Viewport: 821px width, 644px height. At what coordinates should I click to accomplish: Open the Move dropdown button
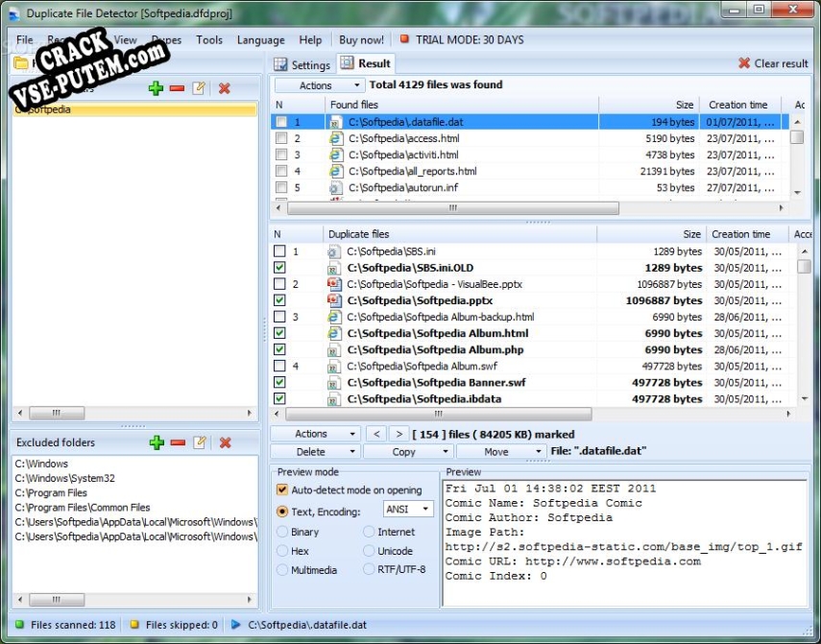tap(501, 451)
